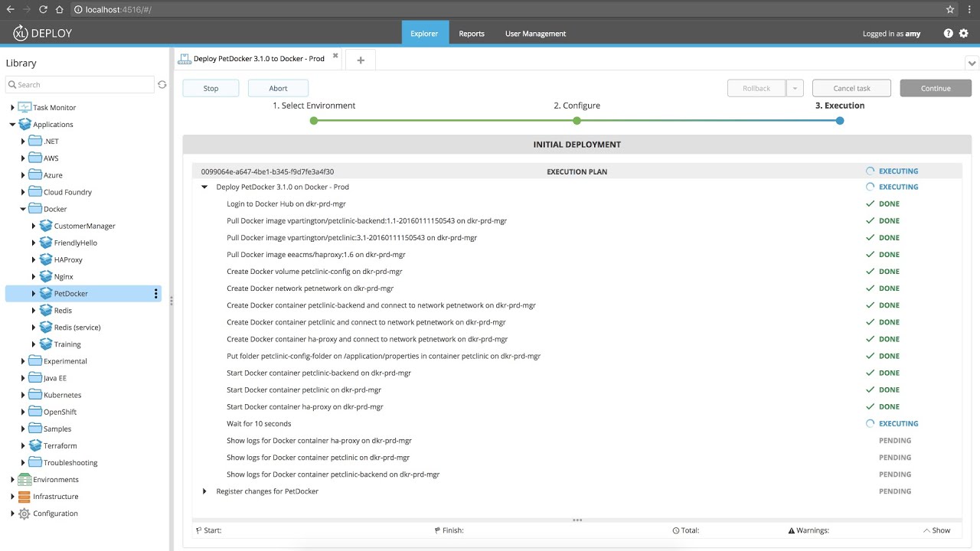This screenshot has width=980, height=551.
Task: Open the help question mark icon
Action: pyautogui.click(x=949, y=34)
